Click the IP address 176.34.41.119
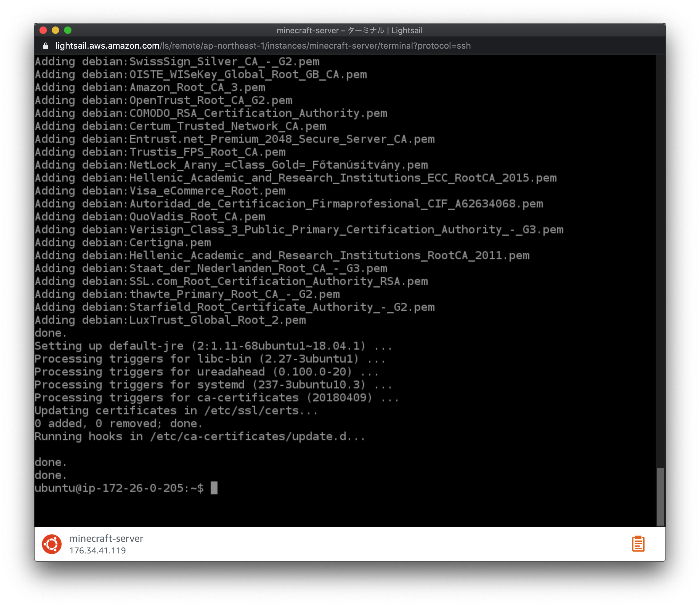The width and height of the screenshot is (700, 607). click(x=97, y=550)
